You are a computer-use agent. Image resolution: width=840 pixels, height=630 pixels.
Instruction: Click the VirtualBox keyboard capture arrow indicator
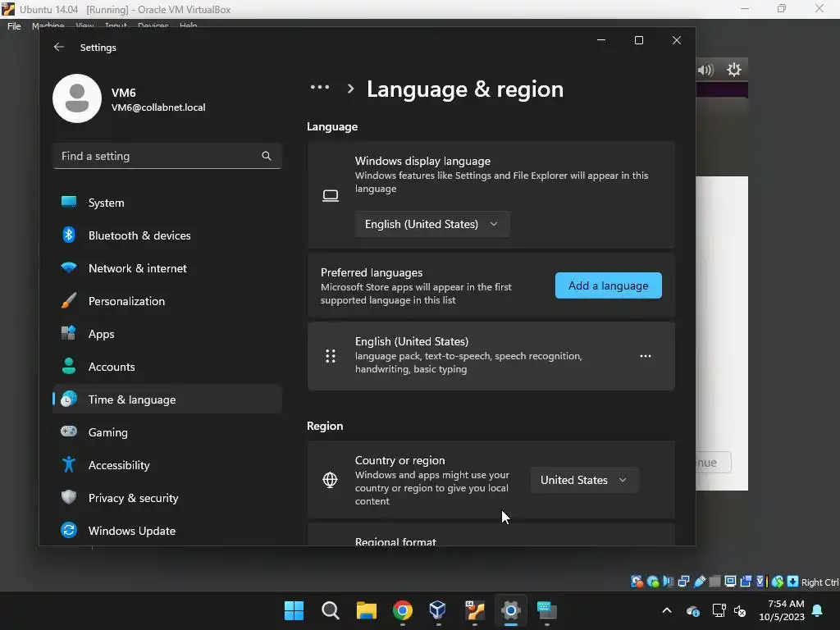tap(793, 582)
